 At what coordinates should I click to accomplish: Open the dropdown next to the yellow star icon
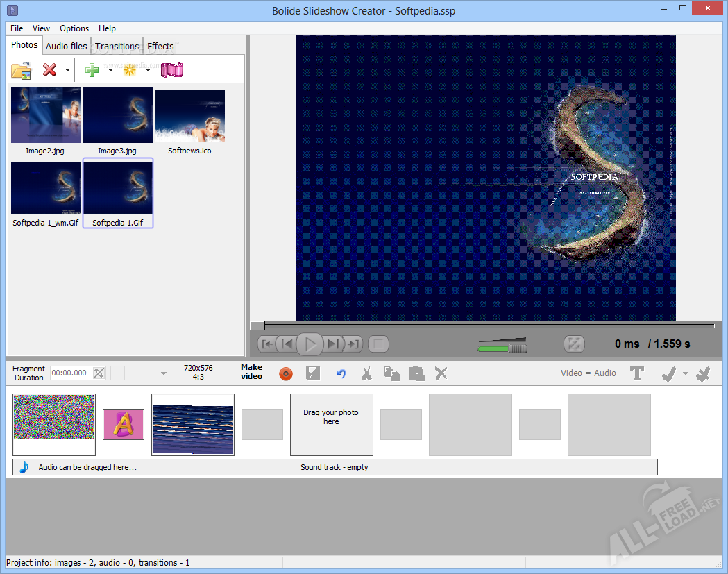148,70
